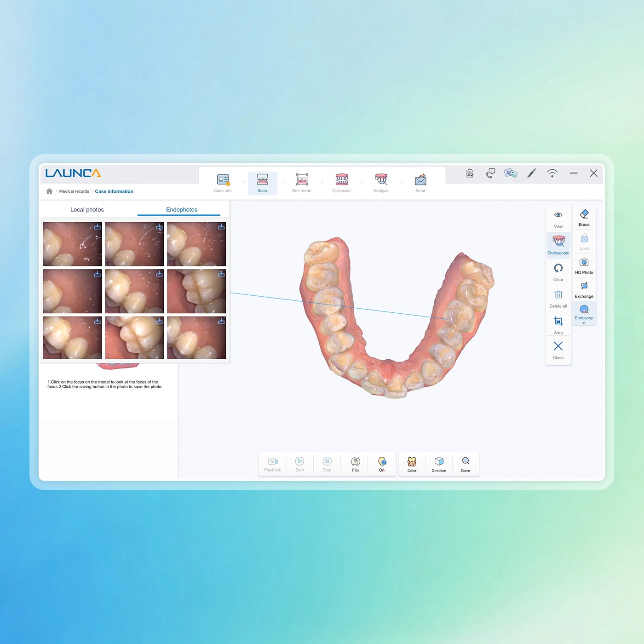Click the LAUNCA logo
Image resolution: width=644 pixels, height=644 pixels.
(x=73, y=173)
